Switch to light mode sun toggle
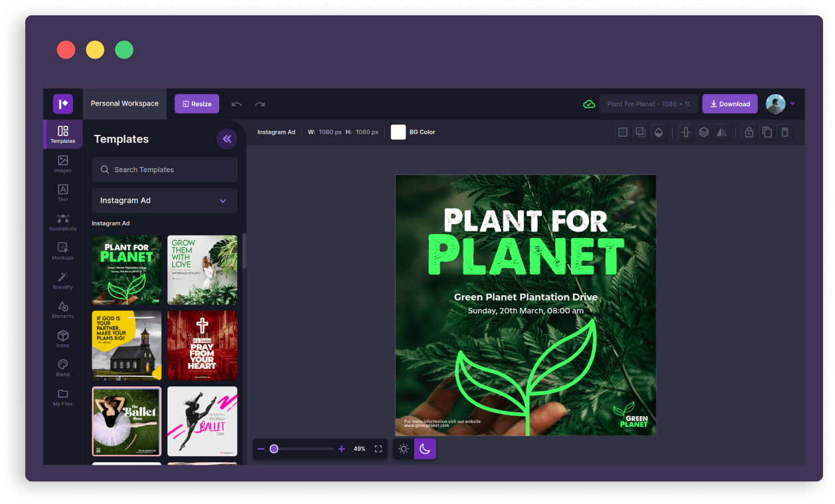Viewport: 835px width, 504px height. pyautogui.click(x=404, y=449)
